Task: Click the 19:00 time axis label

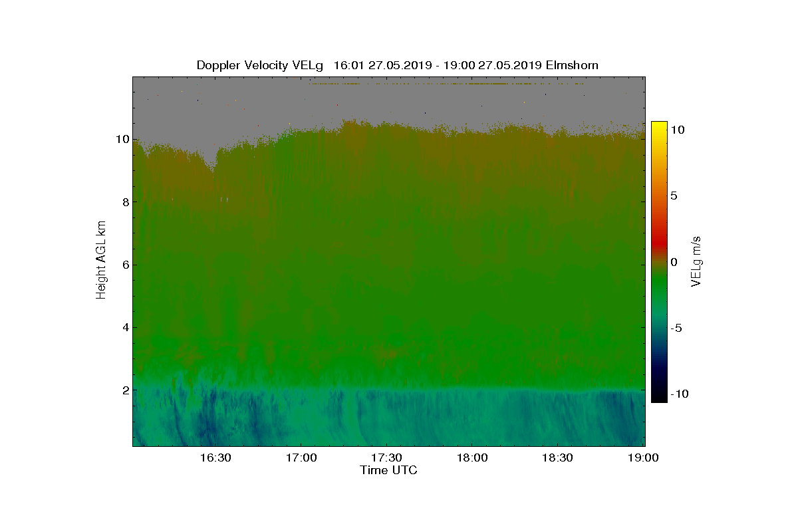Action: (x=643, y=458)
